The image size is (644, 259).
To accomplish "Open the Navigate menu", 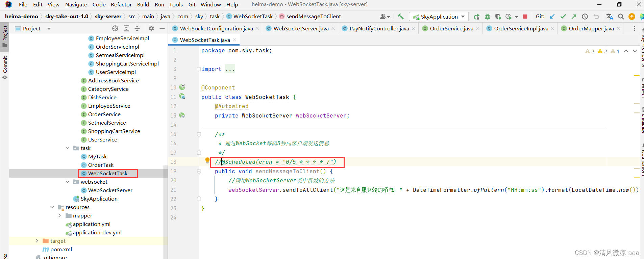I will (76, 4).
